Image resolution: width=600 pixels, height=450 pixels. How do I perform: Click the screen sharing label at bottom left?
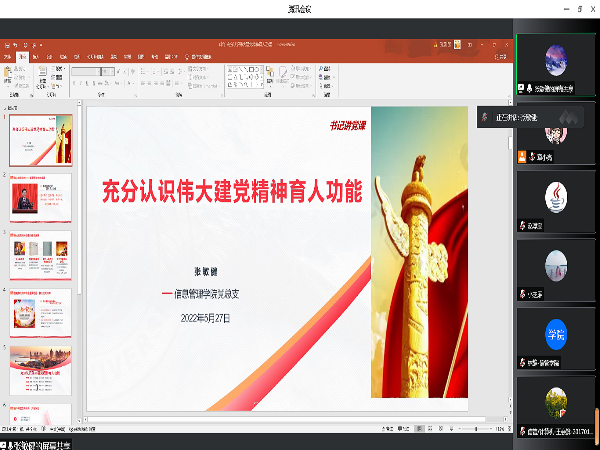40,442
